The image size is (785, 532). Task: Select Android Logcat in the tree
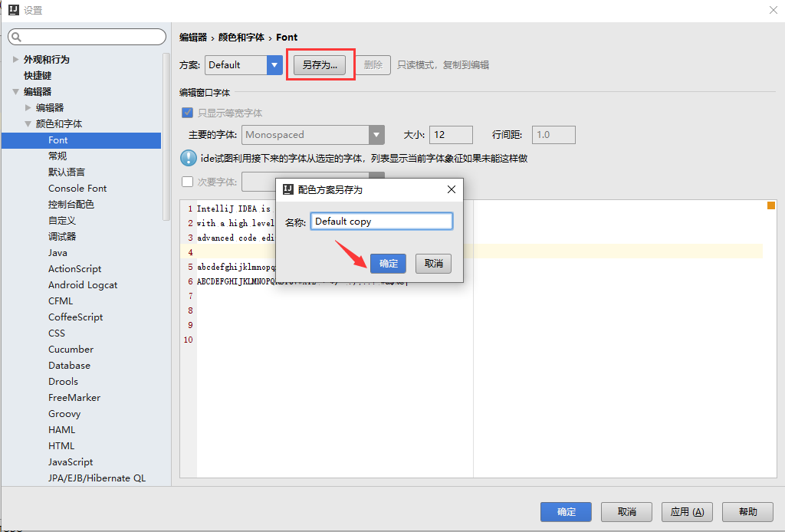pos(83,284)
